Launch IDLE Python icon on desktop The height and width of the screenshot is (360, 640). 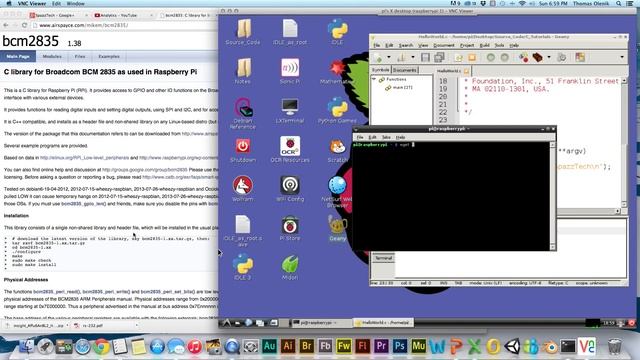pyautogui.click(x=338, y=32)
